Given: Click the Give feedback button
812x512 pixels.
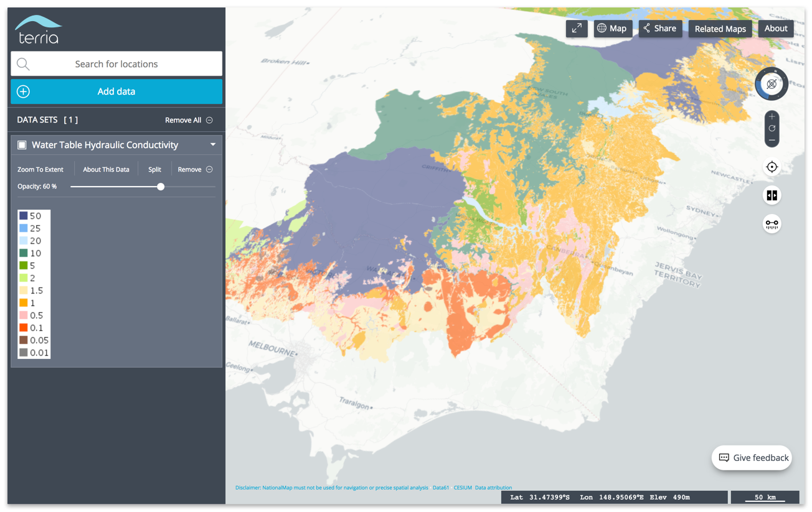Looking at the screenshot, I should click(752, 458).
